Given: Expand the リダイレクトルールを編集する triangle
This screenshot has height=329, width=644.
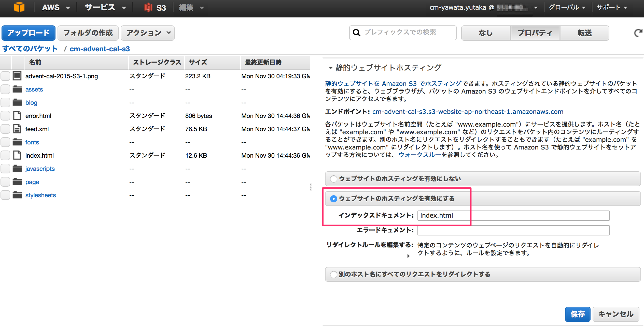Looking at the screenshot, I should tap(408, 256).
